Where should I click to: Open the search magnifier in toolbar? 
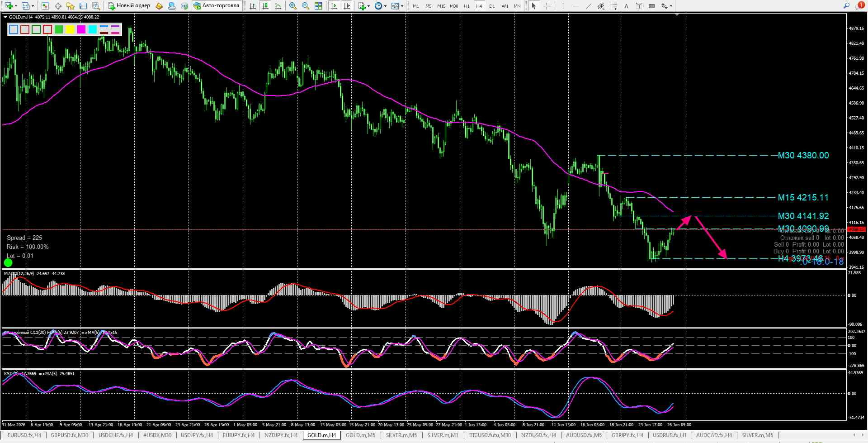[846, 6]
